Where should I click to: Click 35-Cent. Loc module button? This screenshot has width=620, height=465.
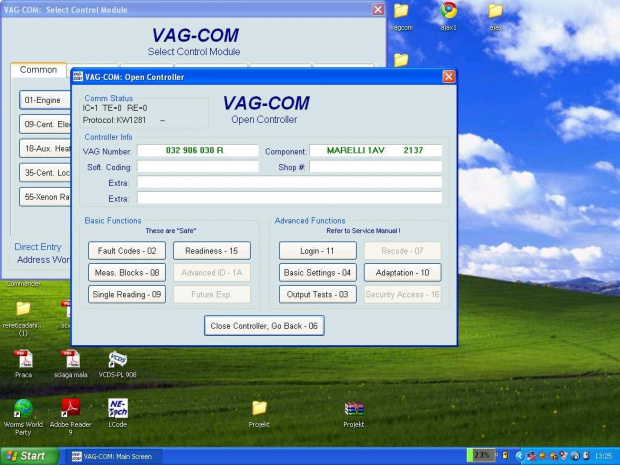pyautogui.click(x=45, y=173)
